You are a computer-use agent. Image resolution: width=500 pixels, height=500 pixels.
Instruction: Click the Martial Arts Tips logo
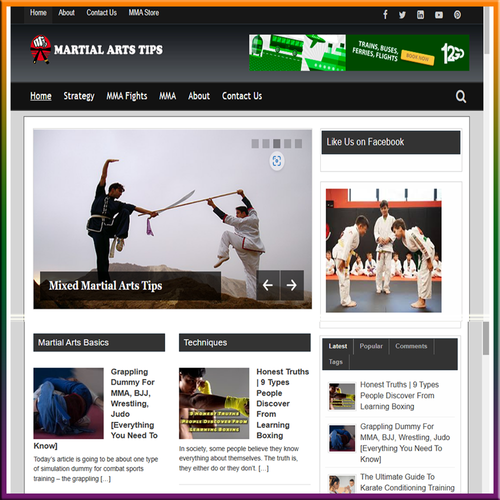click(x=96, y=49)
